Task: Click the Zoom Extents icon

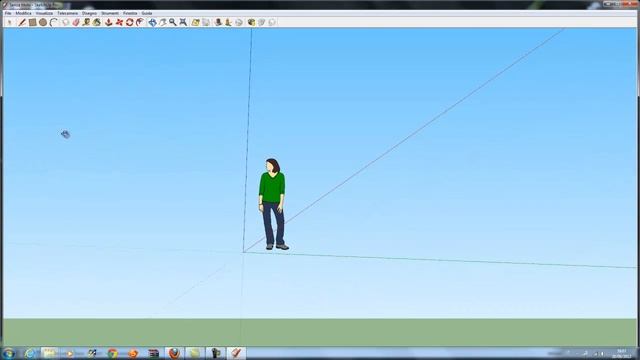Action: click(183, 22)
